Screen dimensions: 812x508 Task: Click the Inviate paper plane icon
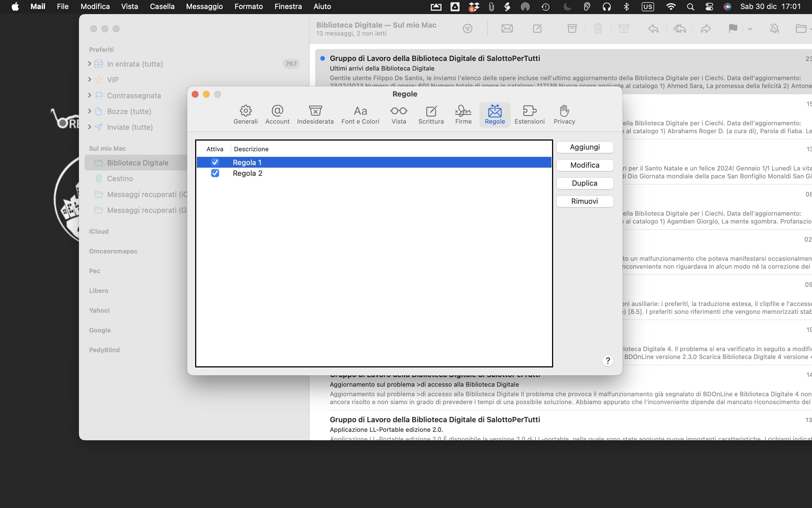[x=99, y=127]
